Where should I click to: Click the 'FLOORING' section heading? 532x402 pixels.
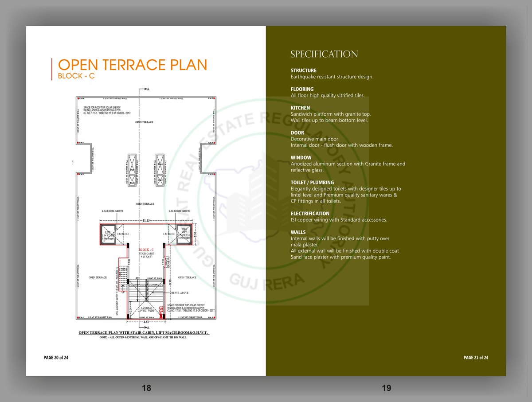pos(302,89)
